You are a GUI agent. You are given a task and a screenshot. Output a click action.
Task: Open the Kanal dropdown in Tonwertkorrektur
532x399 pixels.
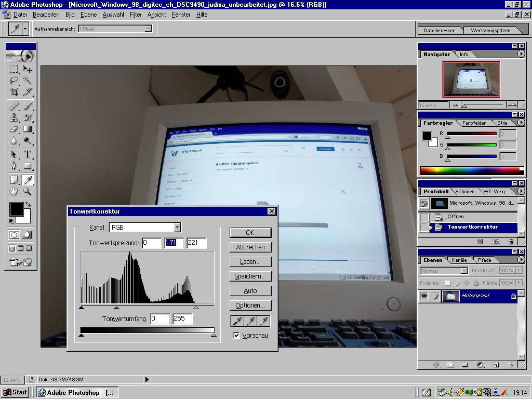177,227
